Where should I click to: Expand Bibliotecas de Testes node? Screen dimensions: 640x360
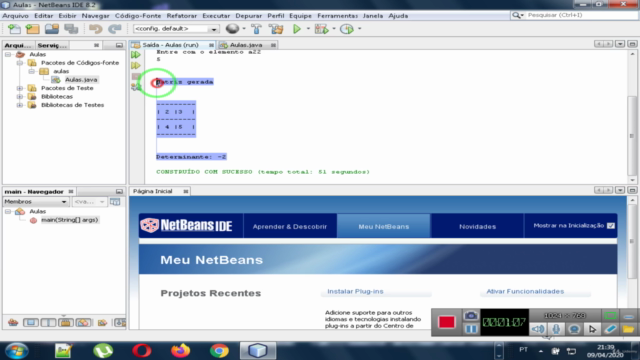pyautogui.click(x=20, y=105)
